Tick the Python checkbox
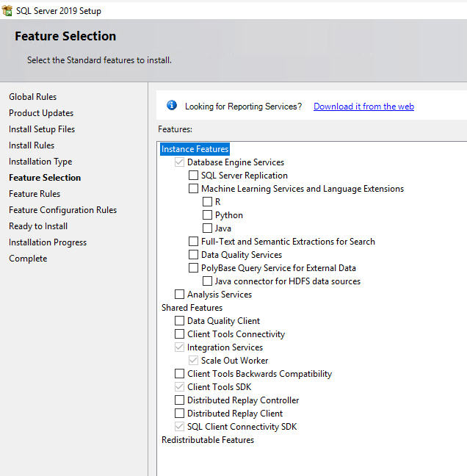The height and width of the screenshot is (476, 467). point(207,215)
